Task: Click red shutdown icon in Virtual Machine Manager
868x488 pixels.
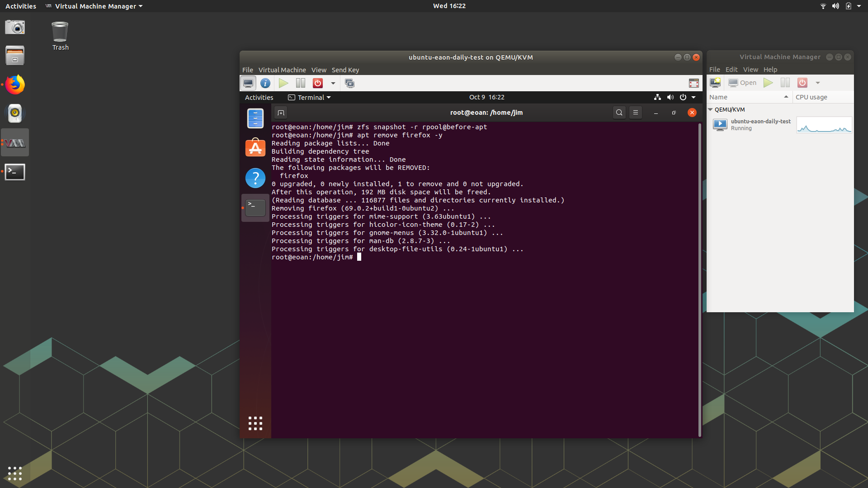Action: click(x=802, y=83)
